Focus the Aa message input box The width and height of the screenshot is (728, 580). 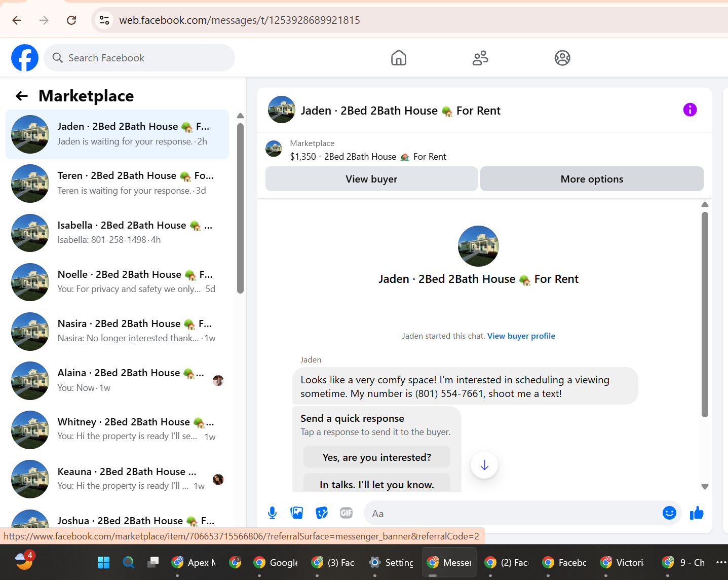tap(512, 513)
